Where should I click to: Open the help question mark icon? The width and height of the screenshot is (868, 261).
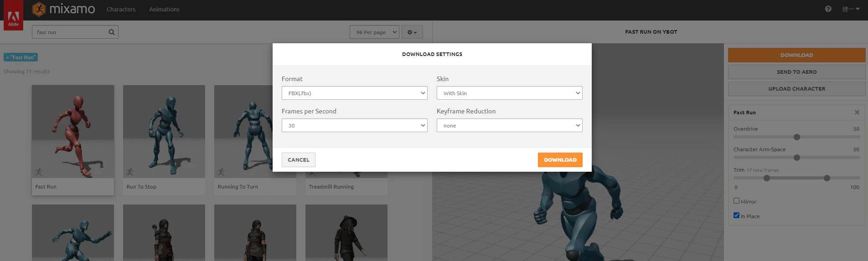(828, 9)
